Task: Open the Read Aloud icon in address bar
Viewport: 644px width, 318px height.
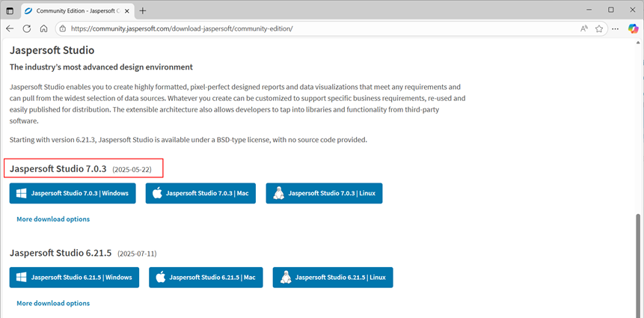Action: pos(583,28)
